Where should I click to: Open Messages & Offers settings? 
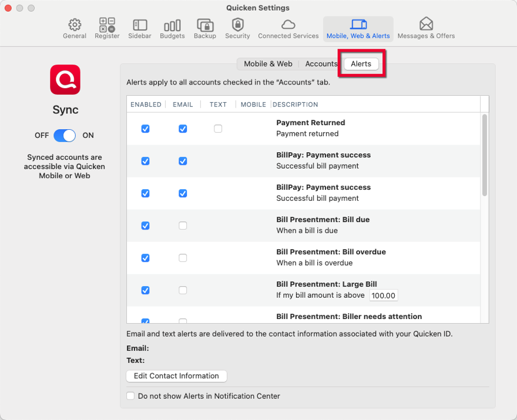click(x=426, y=28)
